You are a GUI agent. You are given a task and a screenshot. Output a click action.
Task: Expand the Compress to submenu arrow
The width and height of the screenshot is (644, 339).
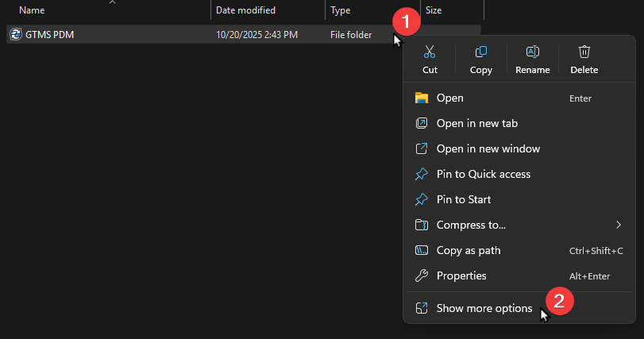click(618, 225)
